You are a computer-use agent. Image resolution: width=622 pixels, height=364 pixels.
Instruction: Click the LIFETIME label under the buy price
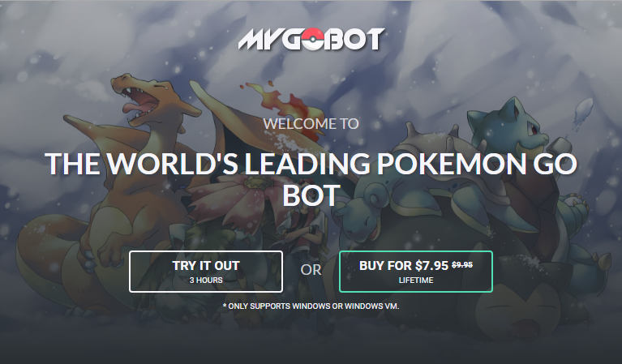pyautogui.click(x=416, y=280)
